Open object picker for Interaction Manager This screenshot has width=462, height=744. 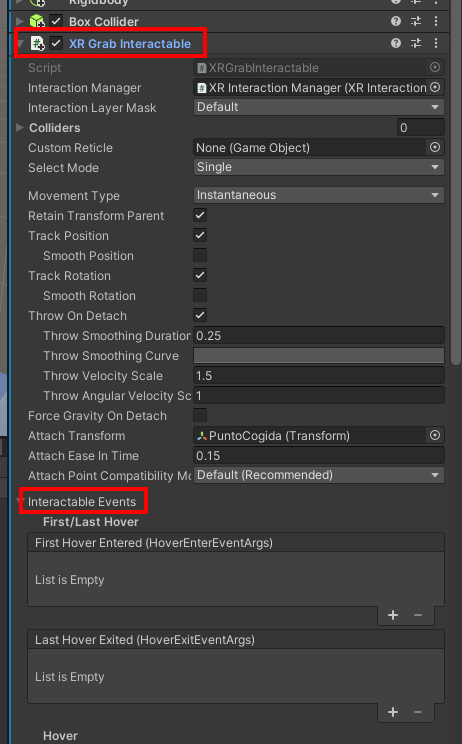click(434, 87)
